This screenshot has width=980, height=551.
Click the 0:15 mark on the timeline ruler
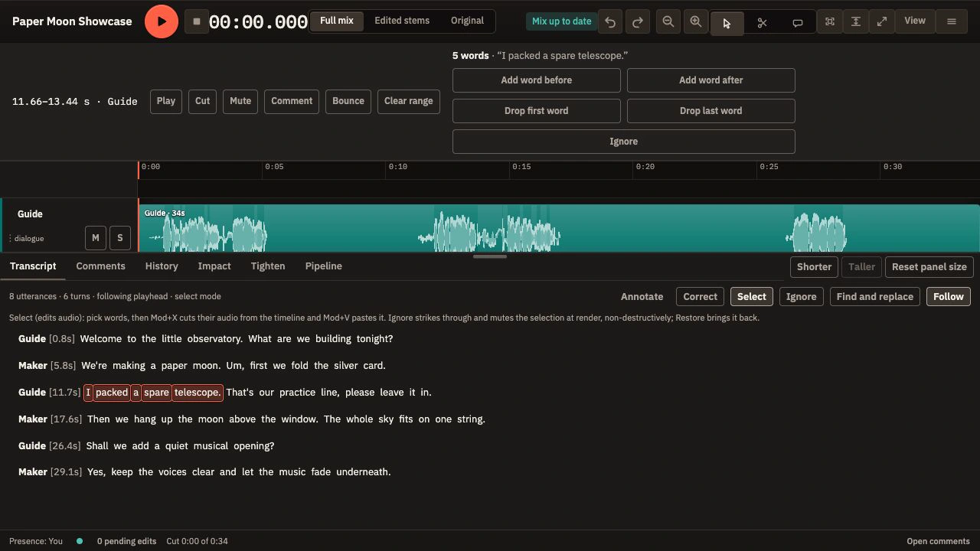521,167
